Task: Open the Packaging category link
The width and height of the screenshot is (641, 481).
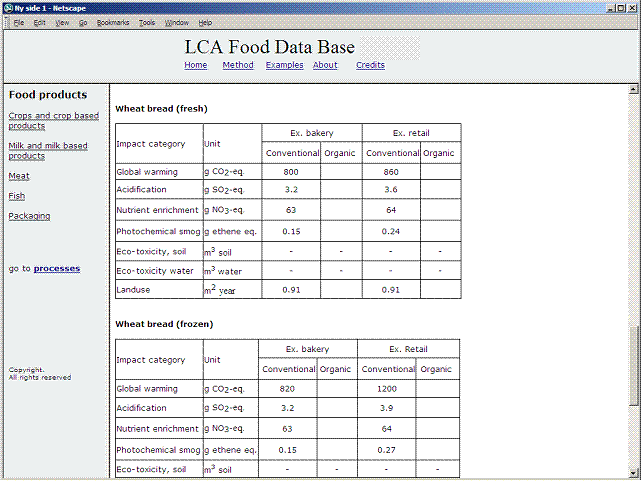Action: tap(29, 216)
